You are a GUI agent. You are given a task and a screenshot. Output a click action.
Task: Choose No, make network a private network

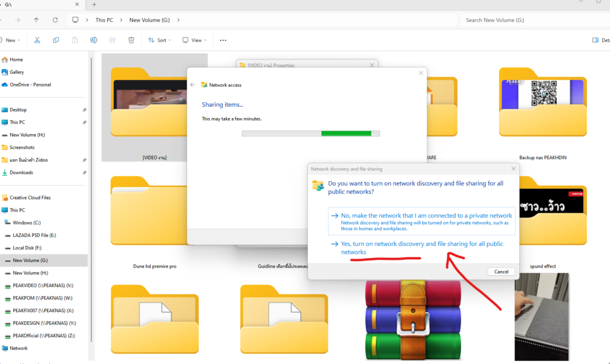(x=422, y=221)
